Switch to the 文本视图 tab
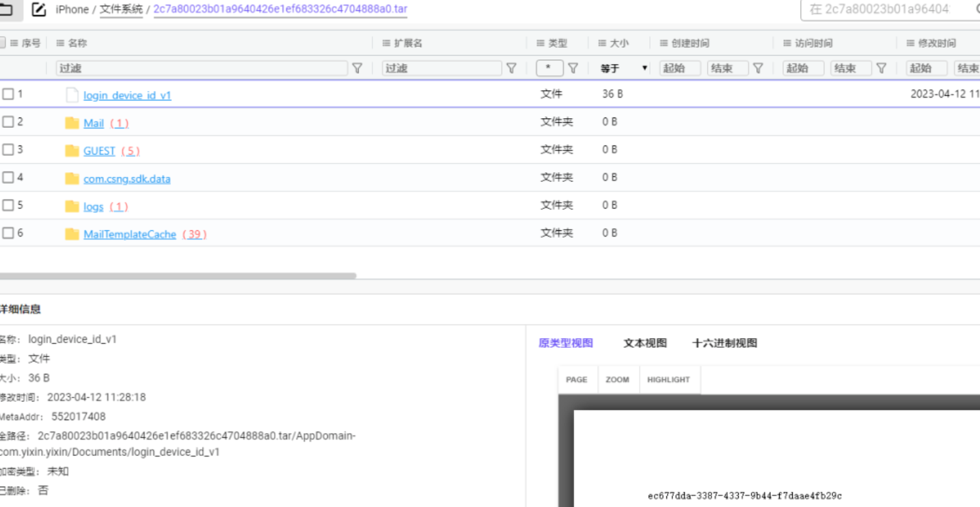Screen dimensions: 980x507 click(644, 343)
